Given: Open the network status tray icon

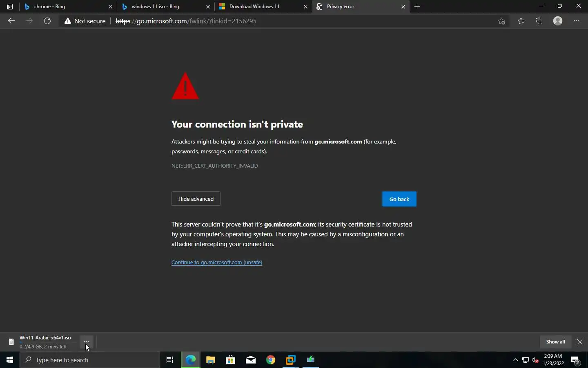Looking at the screenshot, I should [526, 360].
